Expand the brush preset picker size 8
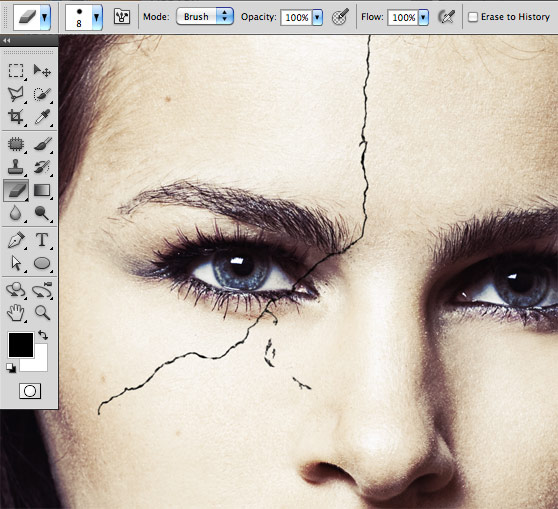 (x=96, y=17)
